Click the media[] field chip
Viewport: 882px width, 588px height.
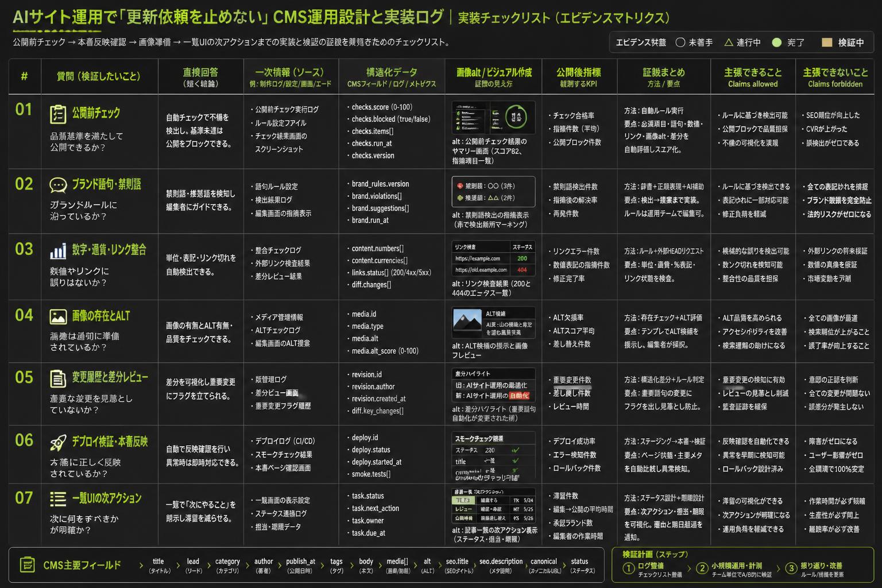click(x=397, y=566)
